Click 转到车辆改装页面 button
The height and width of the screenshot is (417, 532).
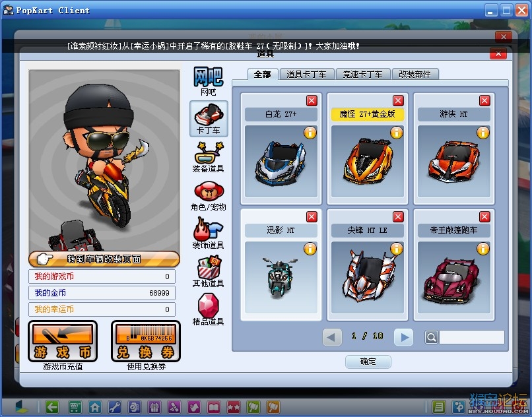click(x=104, y=259)
